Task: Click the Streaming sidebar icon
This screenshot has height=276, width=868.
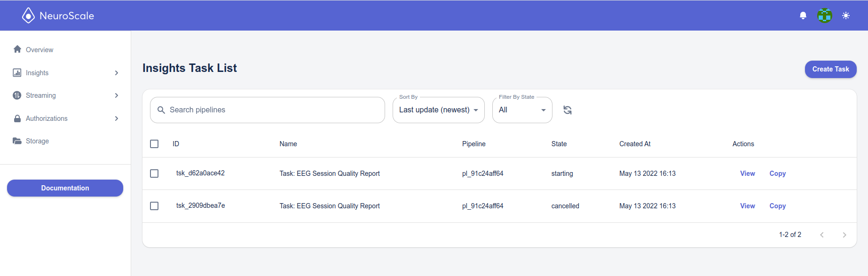Action: (17, 95)
